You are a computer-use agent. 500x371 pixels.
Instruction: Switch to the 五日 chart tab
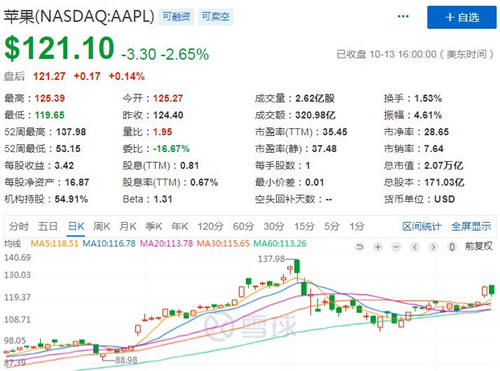48,227
